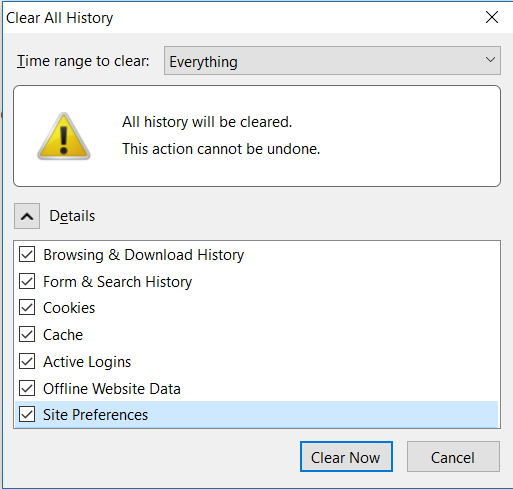Uncheck Form & Search History checkbox
The image size is (513, 489).
point(27,281)
